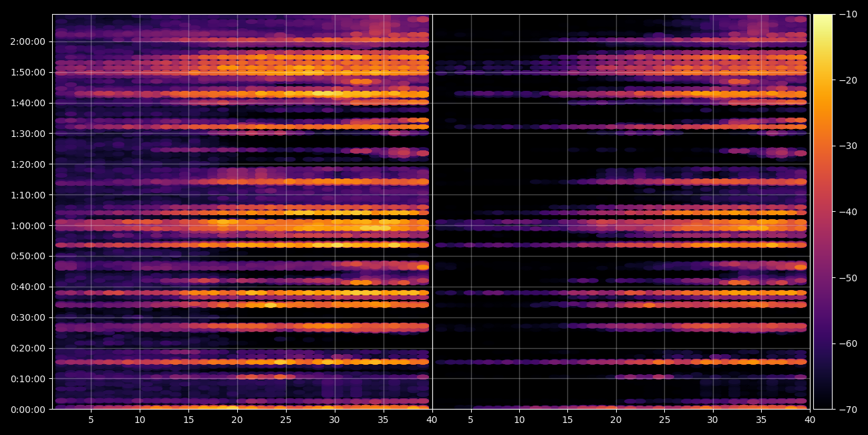Click x-axis tick 10 of left heatmap
The height and width of the screenshot is (435, 868).
[x=140, y=420]
